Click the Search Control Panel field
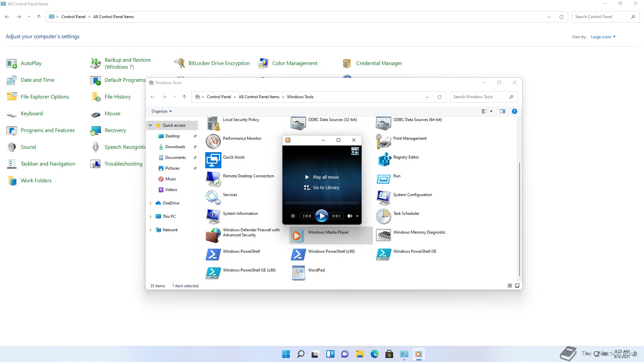Image resolution: width=644 pixels, height=362 pixels. [x=606, y=17]
